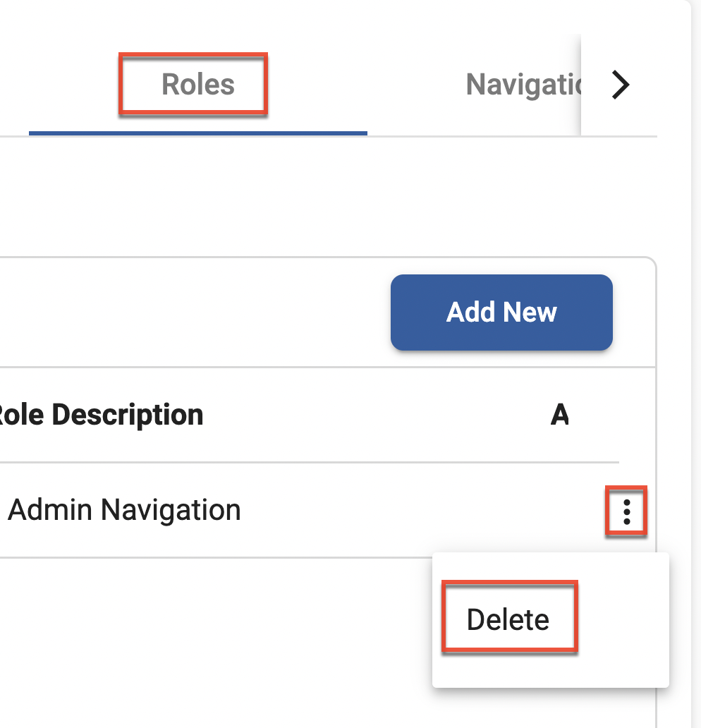The image size is (701, 728).
Task: Delete the Admin Navigation role
Action: pos(508,619)
